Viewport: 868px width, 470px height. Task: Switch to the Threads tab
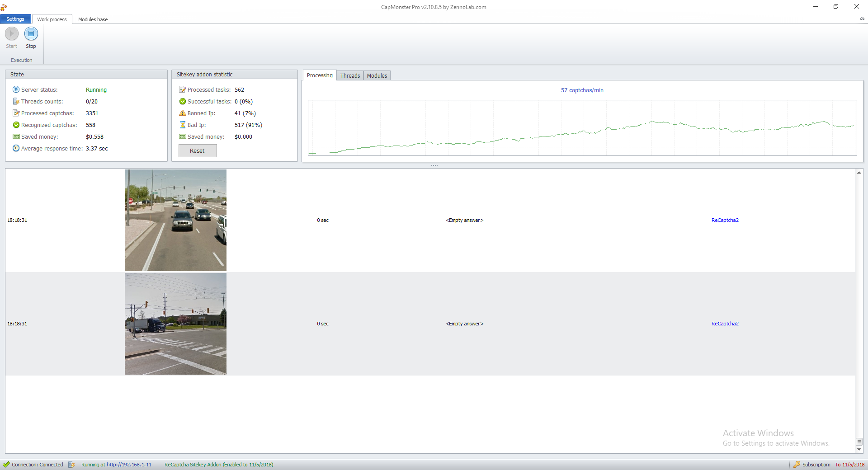point(350,75)
